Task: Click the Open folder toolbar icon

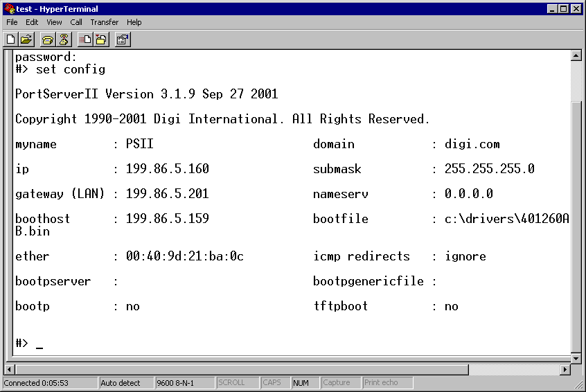Action: click(26, 39)
